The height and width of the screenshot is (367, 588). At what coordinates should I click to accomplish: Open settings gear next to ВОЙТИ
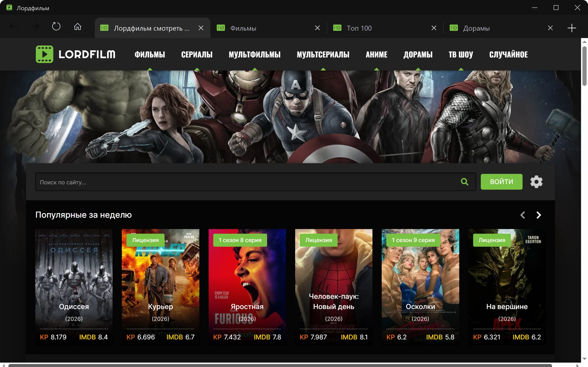pos(536,182)
